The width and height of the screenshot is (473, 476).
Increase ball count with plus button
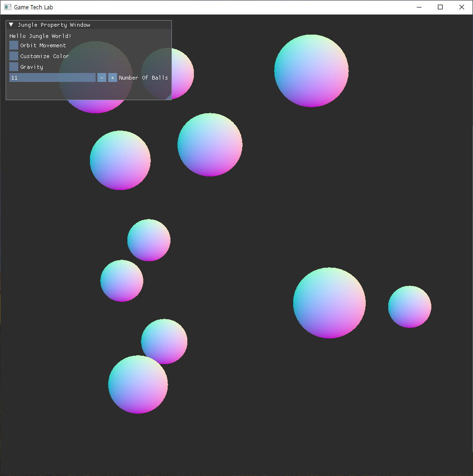click(x=112, y=78)
